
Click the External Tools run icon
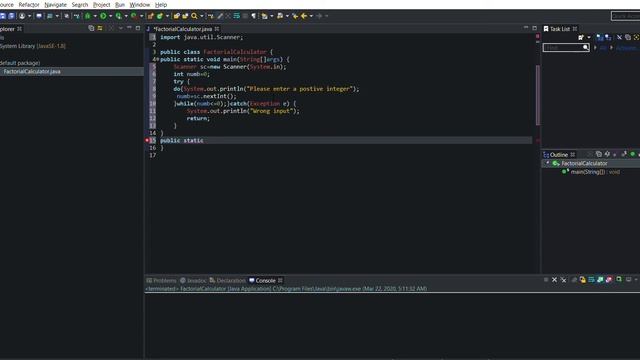(134, 16)
